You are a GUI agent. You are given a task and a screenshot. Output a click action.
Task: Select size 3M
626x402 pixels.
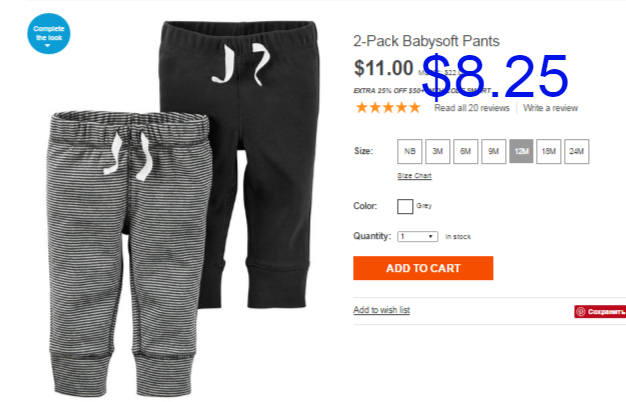click(x=438, y=151)
